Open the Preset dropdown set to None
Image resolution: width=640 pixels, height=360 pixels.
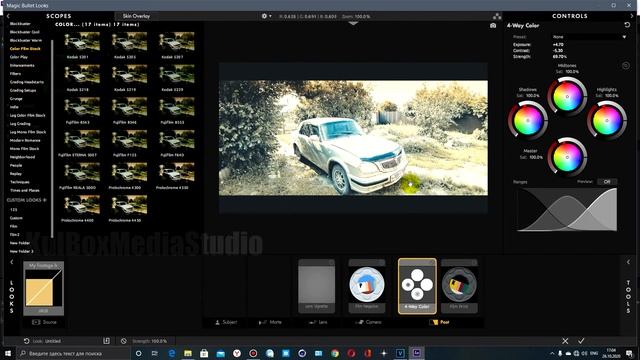[x=590, y=37]
